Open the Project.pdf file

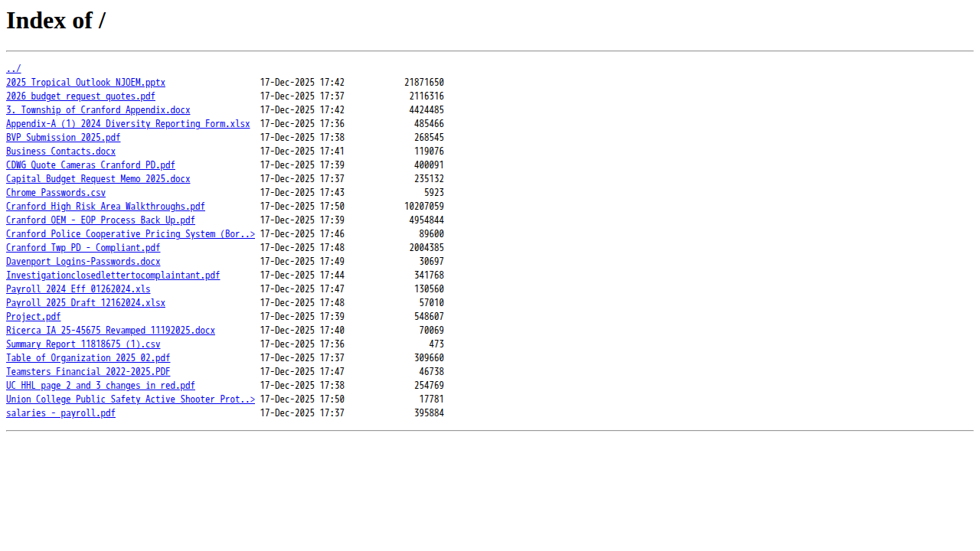pyautogui.click(x=33, y=317)
